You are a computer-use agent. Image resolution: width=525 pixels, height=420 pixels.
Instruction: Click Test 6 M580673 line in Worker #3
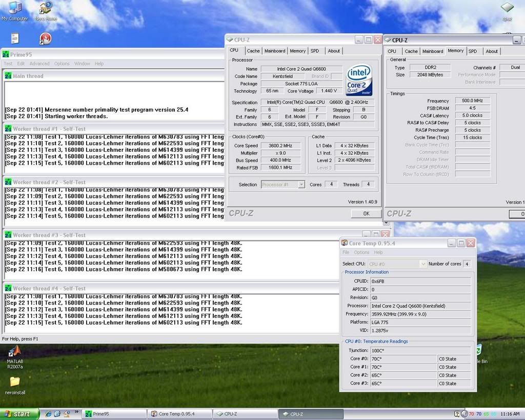click(x=123, y=269)
